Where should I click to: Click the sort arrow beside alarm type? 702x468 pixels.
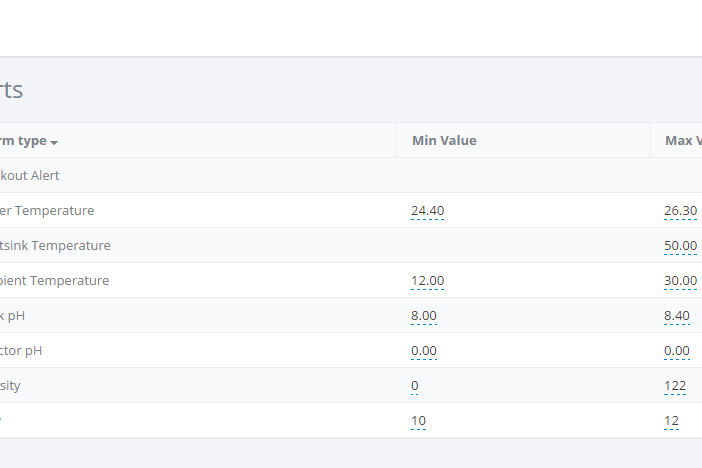pos(54,143)
